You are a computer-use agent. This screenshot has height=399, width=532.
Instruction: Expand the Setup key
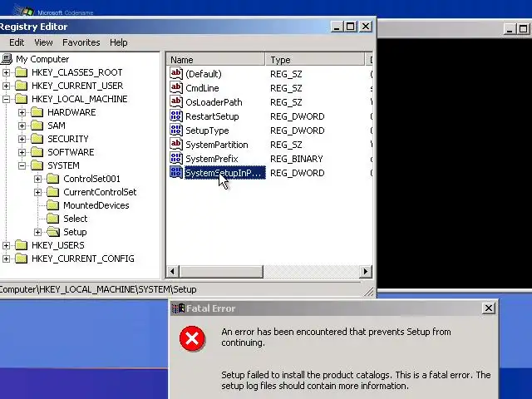(x=38, y=232)
